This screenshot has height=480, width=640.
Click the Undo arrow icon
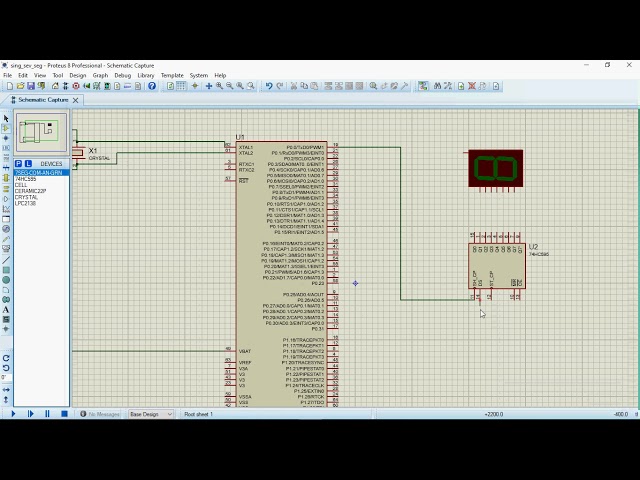click(x=269, y=86)
